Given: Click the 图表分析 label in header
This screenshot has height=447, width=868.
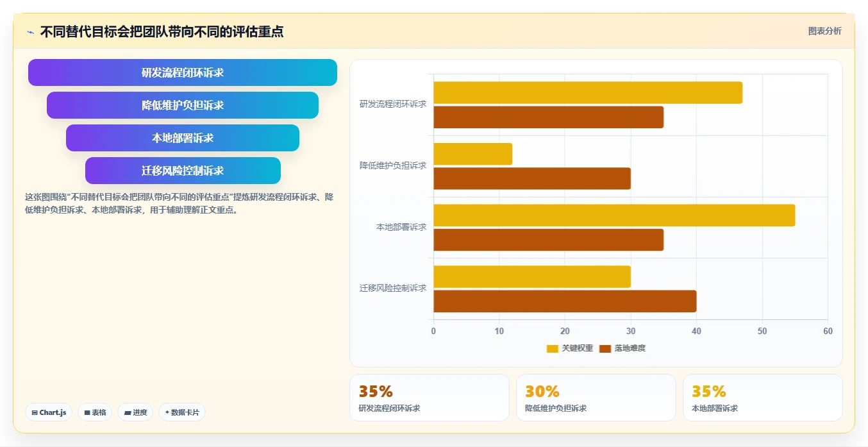Looking at the screenshot, I should 824,31.
